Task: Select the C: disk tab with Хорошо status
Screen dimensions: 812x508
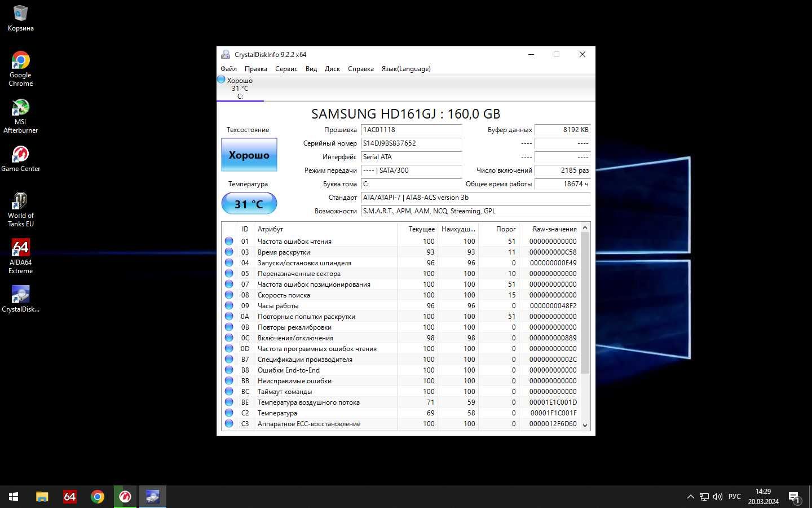Action: coord(240,88)
